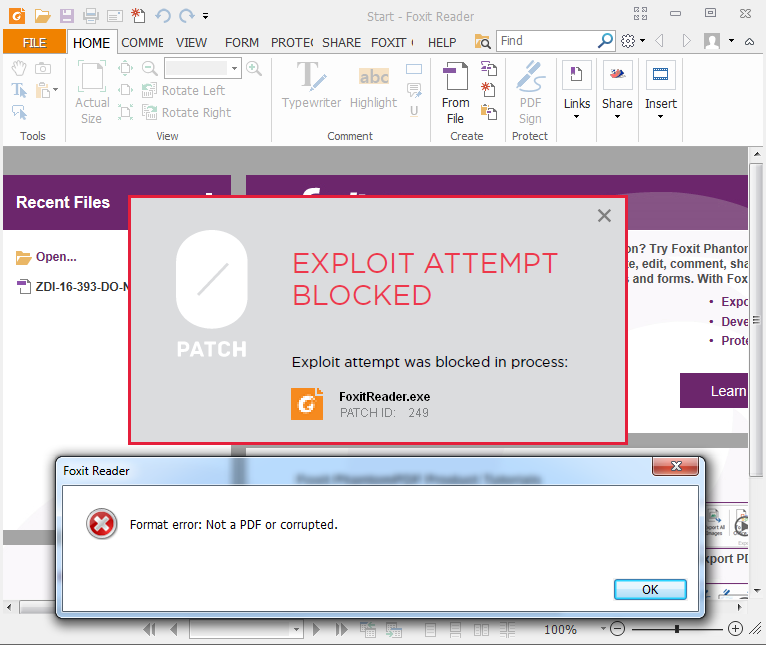Viewport: 766px width, 645px height.
Task: Click the zoom out minus button in the status bar
Action: (x=618, y=629)
